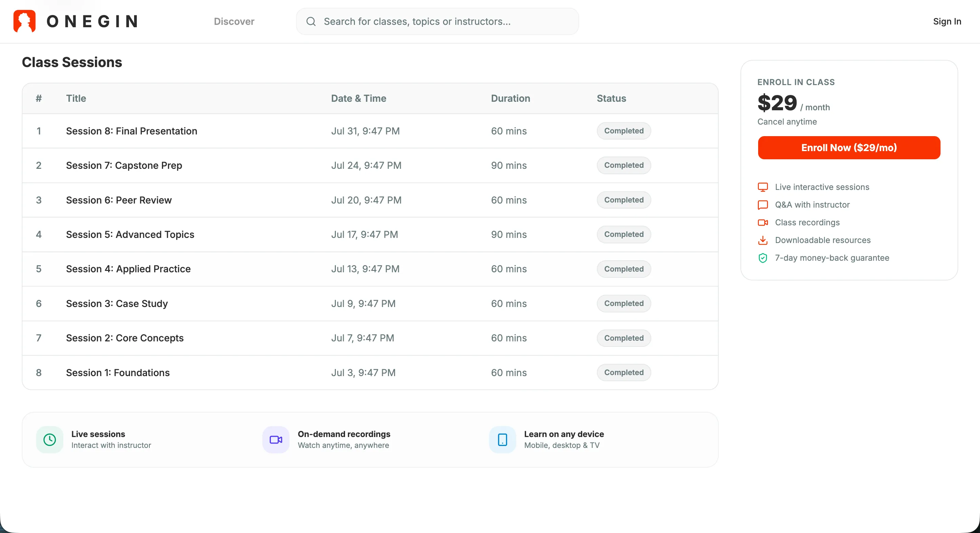Click the Date & Time column header
Screen dimensions: 980x533
pyautogui.click(x=358, y=98)
